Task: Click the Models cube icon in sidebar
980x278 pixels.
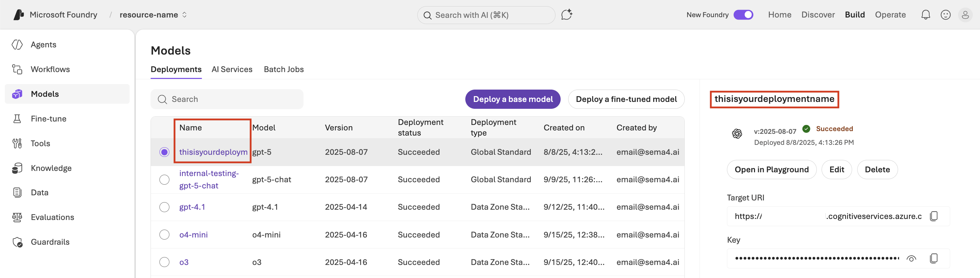Action: 17,94
